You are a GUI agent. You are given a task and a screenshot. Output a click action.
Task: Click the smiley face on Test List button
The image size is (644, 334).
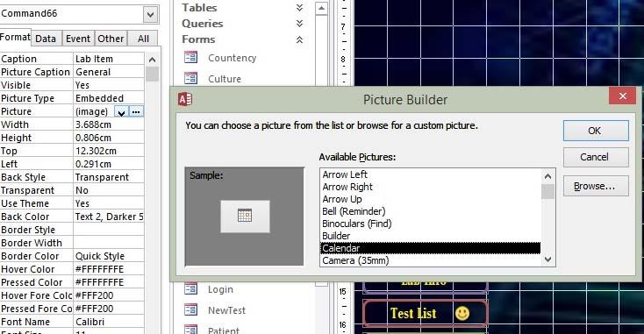[462, 314]
